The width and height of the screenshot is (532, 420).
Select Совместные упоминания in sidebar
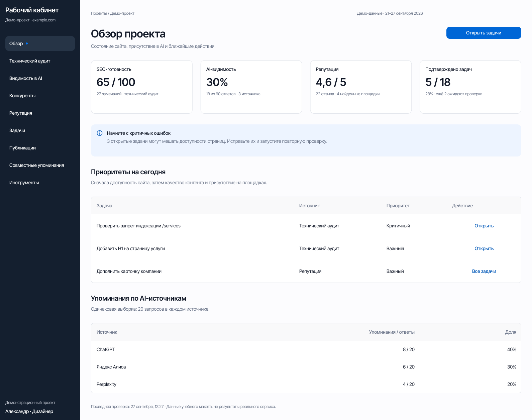40,165
